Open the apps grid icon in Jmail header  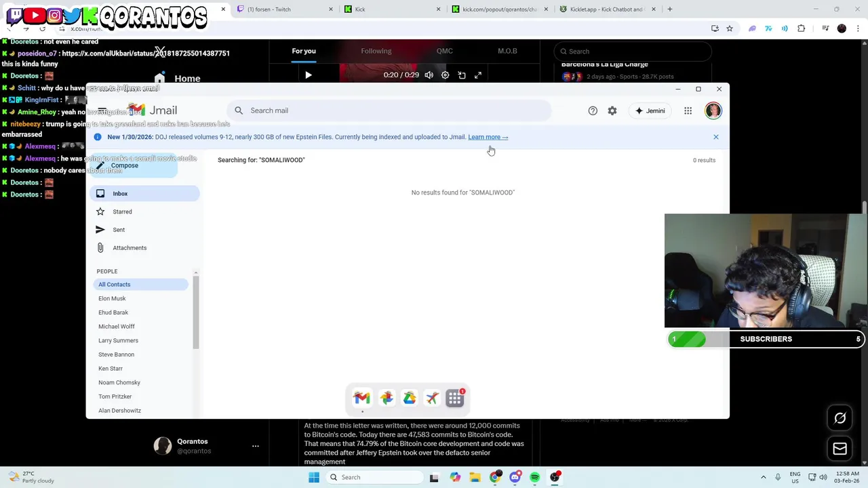688,110
